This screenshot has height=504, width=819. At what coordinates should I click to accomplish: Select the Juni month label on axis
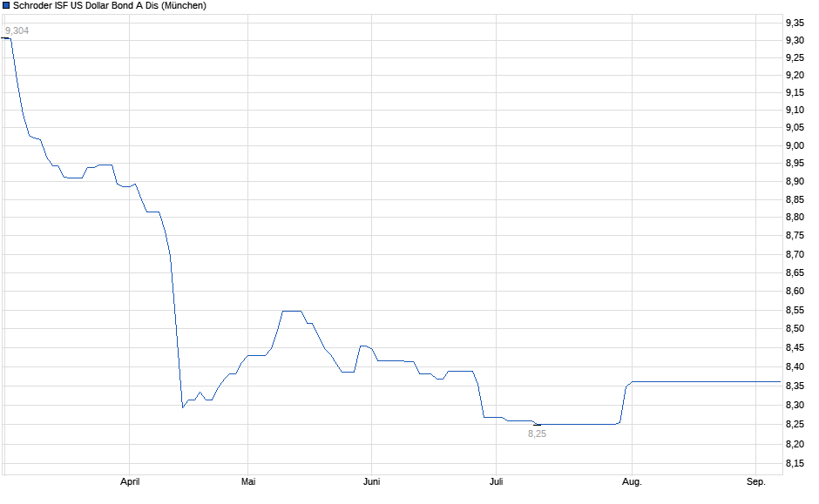click(x=371, y=481)
